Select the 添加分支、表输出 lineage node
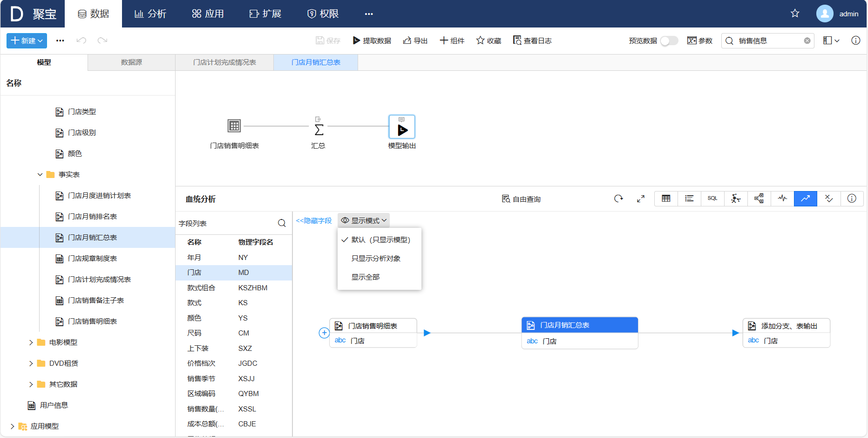The height and width of the screenshot is (438, 868). pos(787,333)
